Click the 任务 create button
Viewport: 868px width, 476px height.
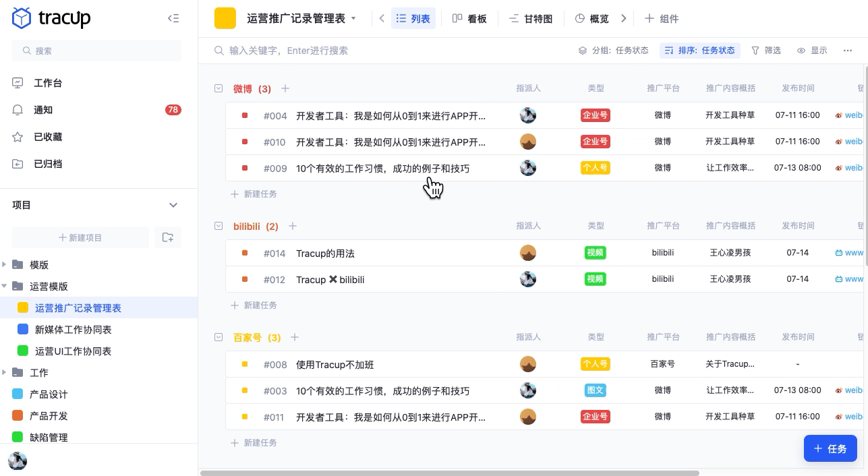point(830,448)
